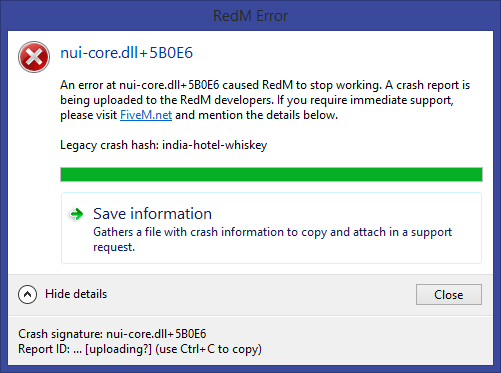The height and width of the screenshot is (373, 501).
Task: Click the green upload progress bar
Action: (271, 174)
